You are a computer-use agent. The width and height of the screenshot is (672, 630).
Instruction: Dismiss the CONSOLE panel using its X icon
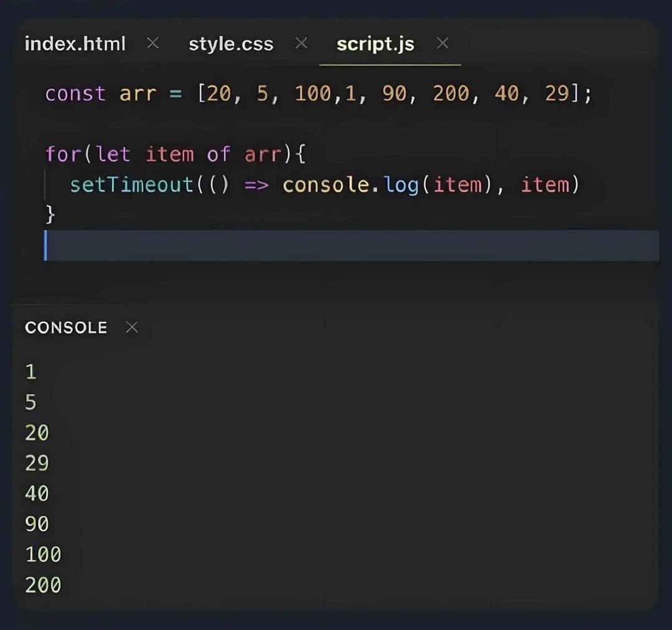[x=131, y=327]
